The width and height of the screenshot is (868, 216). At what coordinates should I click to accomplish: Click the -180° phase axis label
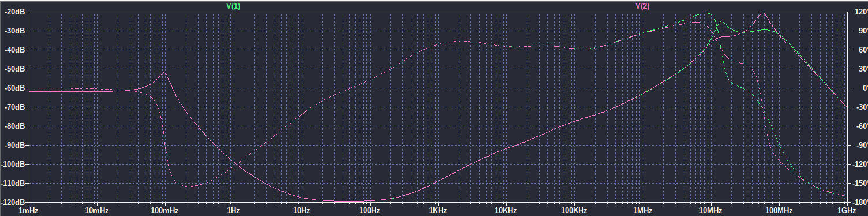point(859,203)
